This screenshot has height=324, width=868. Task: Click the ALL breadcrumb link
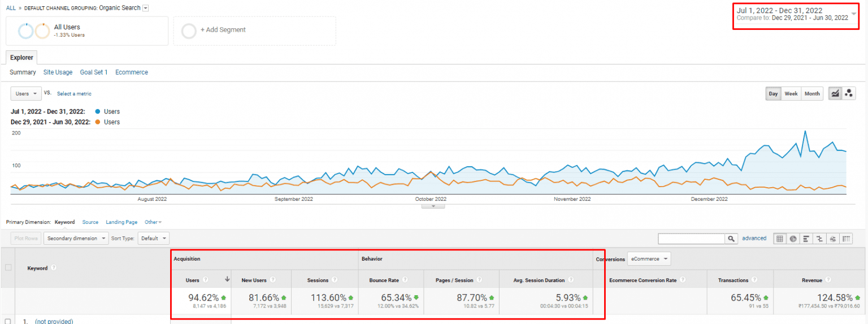[11, 8]
